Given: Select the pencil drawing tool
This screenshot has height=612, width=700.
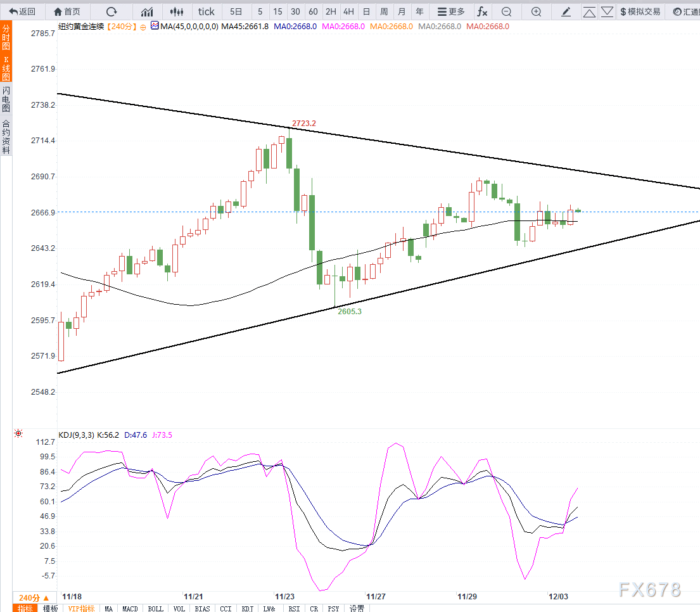Looking at the screenshot, I should click(566, 11).
